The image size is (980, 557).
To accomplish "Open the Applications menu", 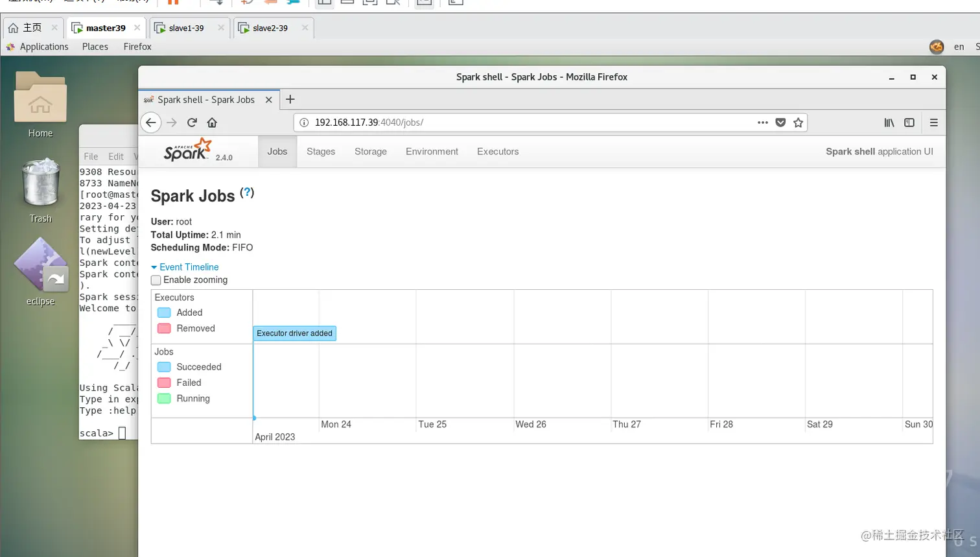I will [x=44, y=47].
